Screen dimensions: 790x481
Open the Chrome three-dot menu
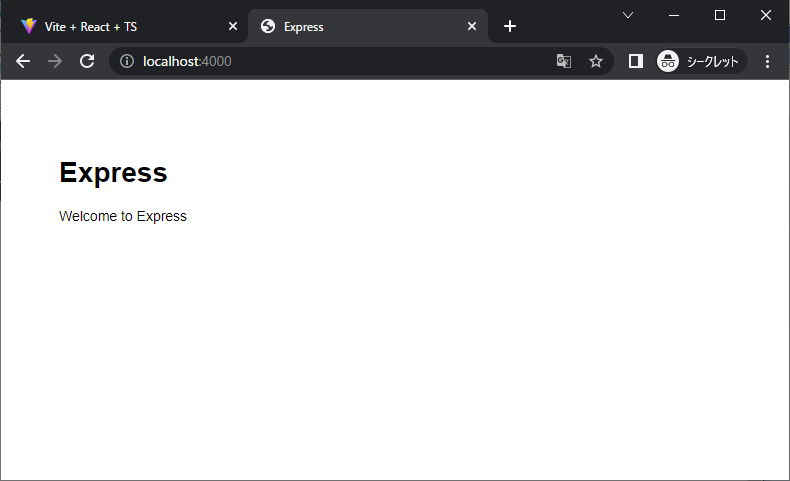[767, 61]
